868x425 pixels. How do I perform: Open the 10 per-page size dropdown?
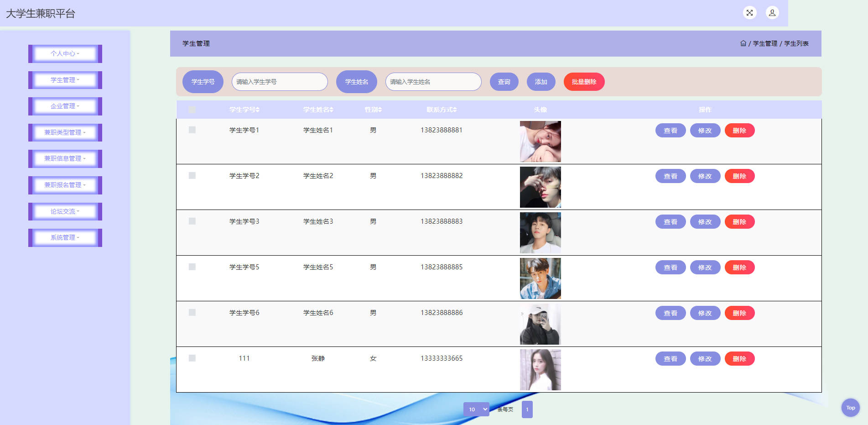coord(476,409)
